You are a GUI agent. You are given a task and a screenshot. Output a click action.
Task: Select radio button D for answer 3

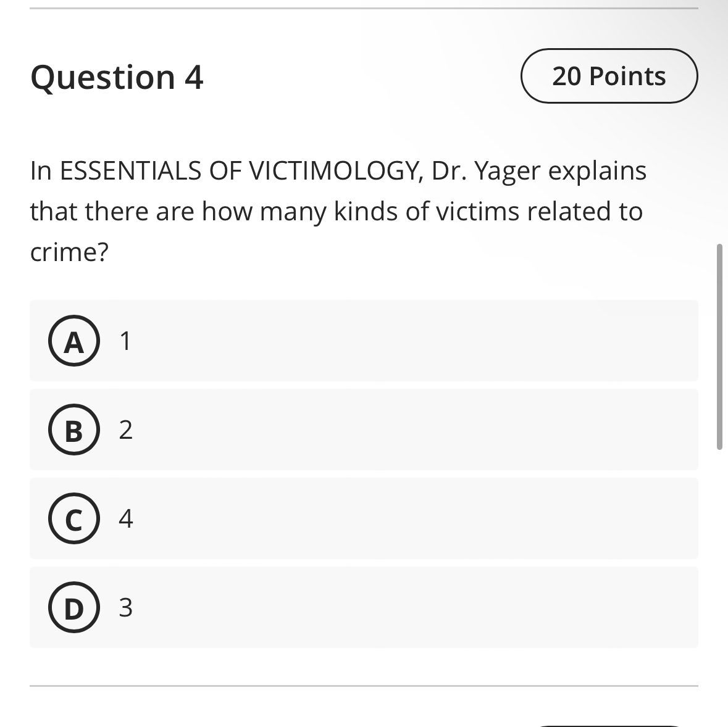click(73, 608)
